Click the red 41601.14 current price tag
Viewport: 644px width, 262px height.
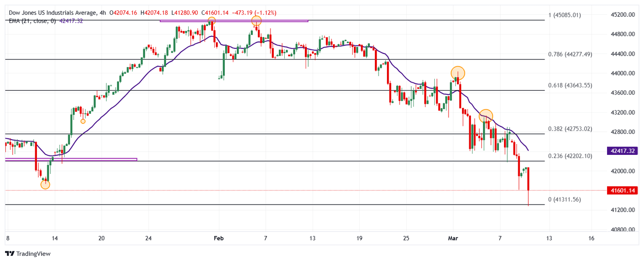point(623,190)
